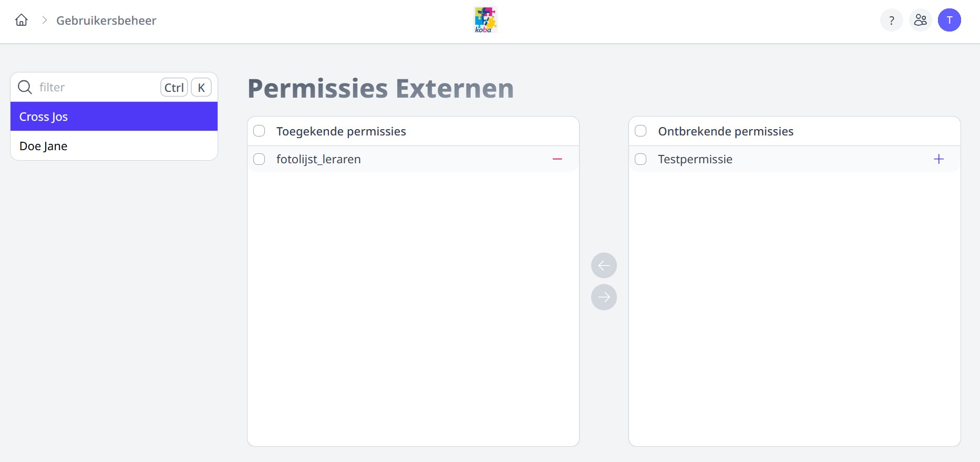
Task: Click the users management icon top right
Action: point(920,20)
